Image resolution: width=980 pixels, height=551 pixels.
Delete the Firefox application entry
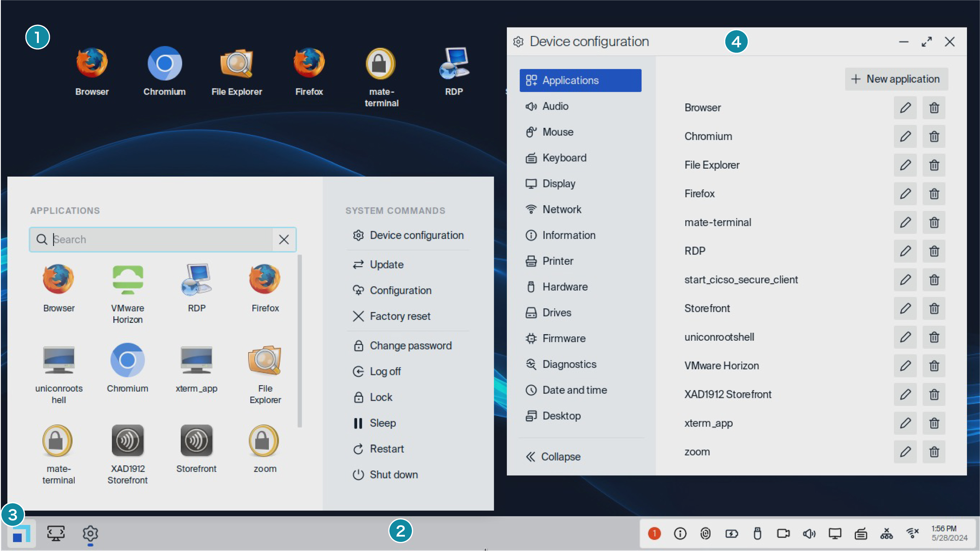(x=934, y=194)
